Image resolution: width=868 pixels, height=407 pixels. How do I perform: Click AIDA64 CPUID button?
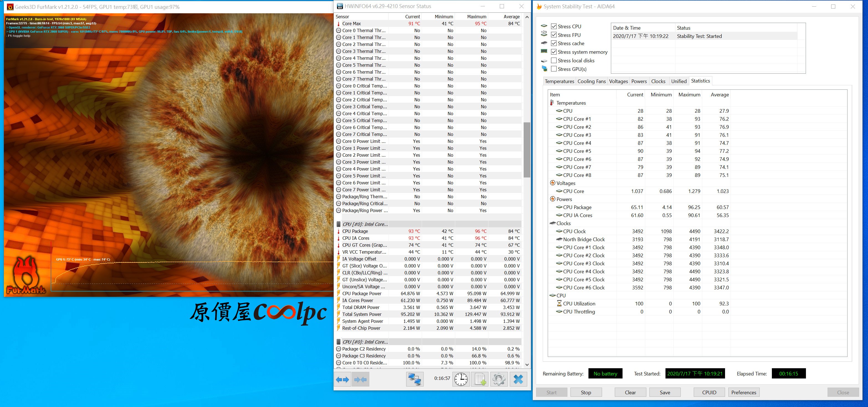709,393
